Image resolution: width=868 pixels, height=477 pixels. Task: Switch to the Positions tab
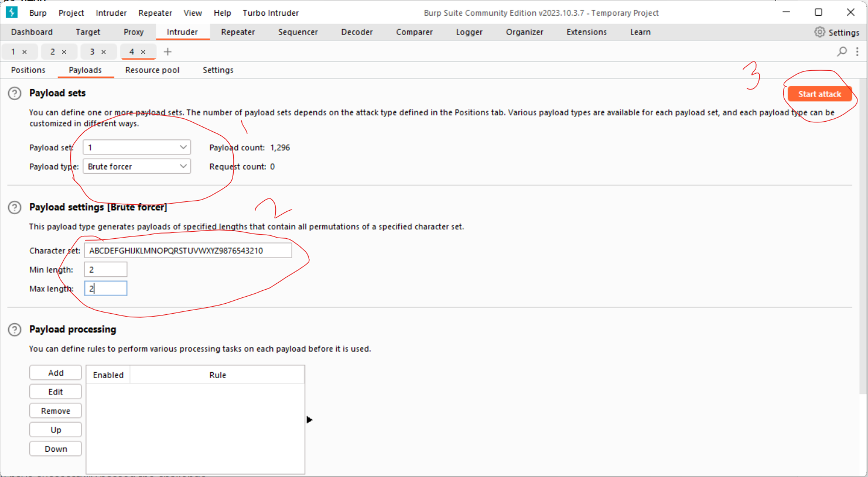click(x=28, y=70)
